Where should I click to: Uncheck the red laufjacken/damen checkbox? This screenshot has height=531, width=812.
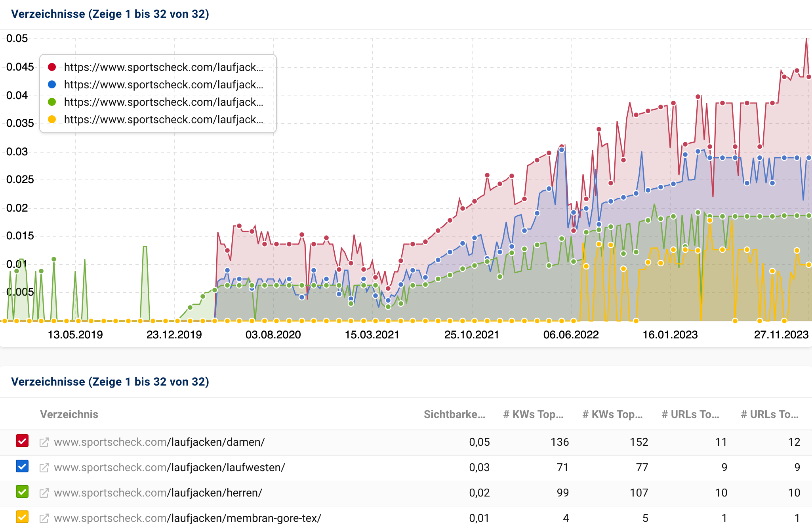(22, 441)
